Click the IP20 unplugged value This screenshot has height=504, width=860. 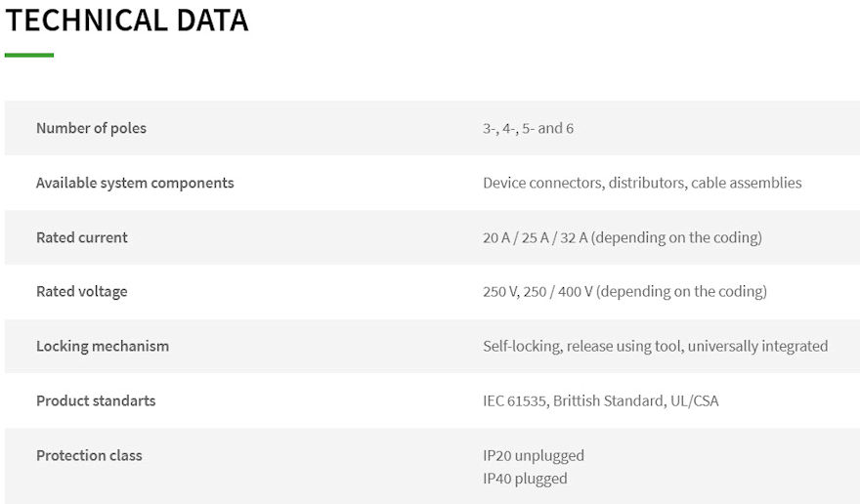534,455
